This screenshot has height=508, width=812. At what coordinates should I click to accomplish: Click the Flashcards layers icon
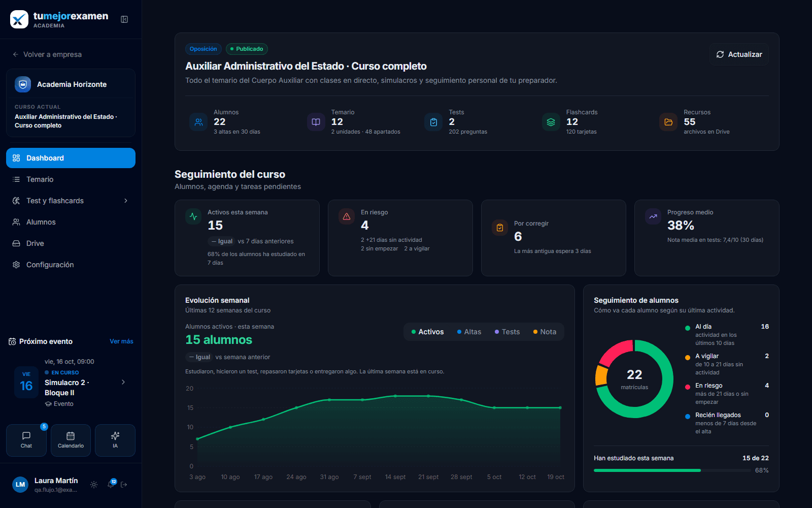tap(551, 122)
